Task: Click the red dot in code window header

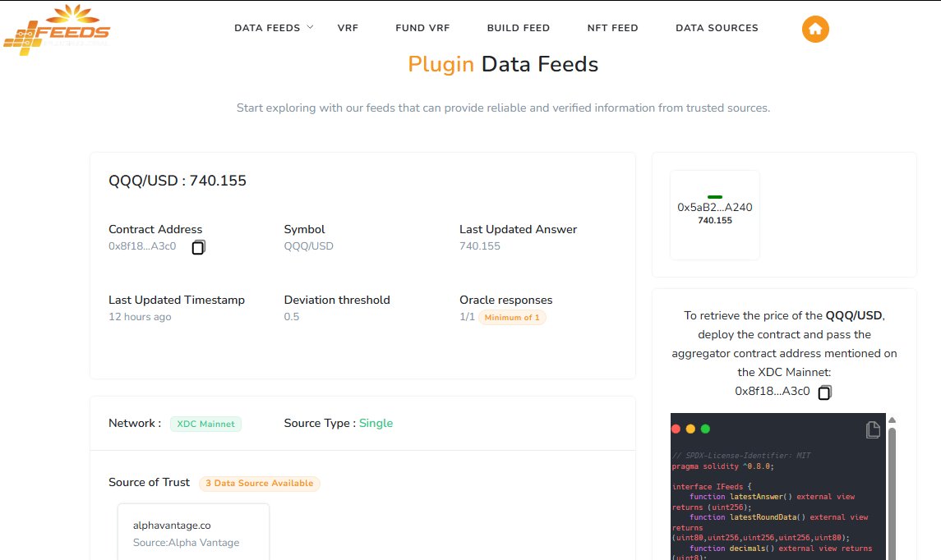Action: pos(676,429)
